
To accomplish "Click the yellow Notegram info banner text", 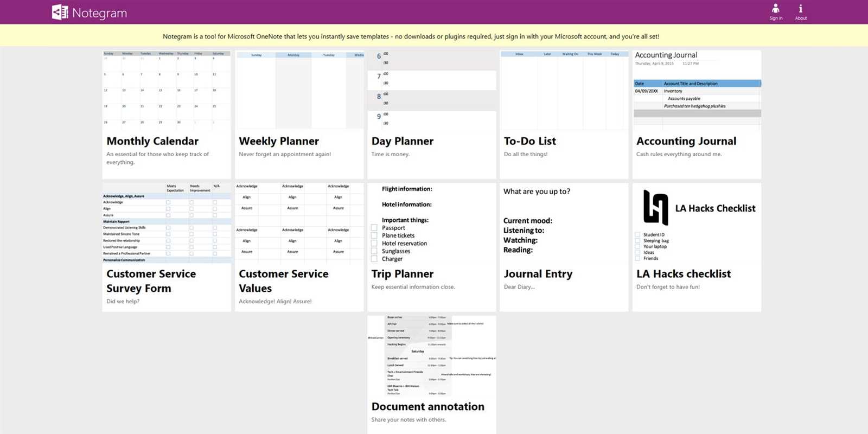I will click(411, 36).
